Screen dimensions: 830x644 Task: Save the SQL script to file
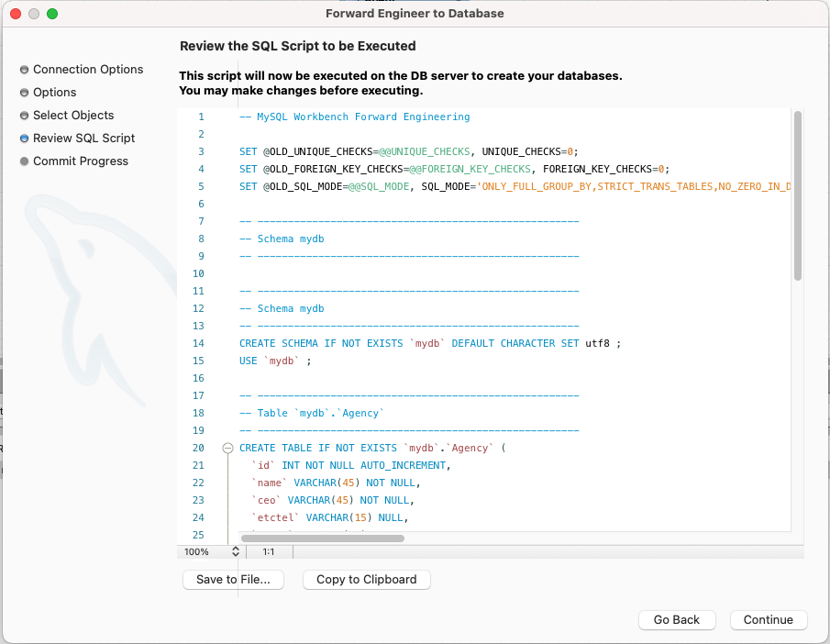click(x=233, y=580)
